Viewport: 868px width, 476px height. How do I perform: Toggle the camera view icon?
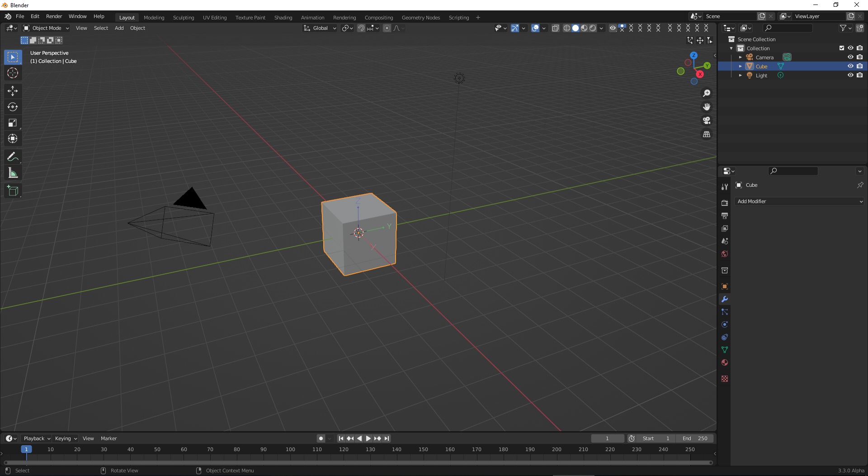click(x=706, y=120)
